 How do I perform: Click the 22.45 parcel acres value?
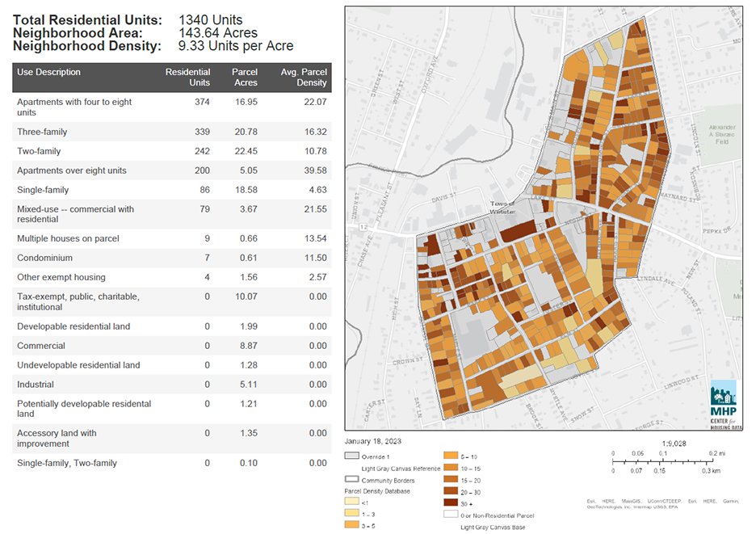pyautogui.click(x=246, y=151)
